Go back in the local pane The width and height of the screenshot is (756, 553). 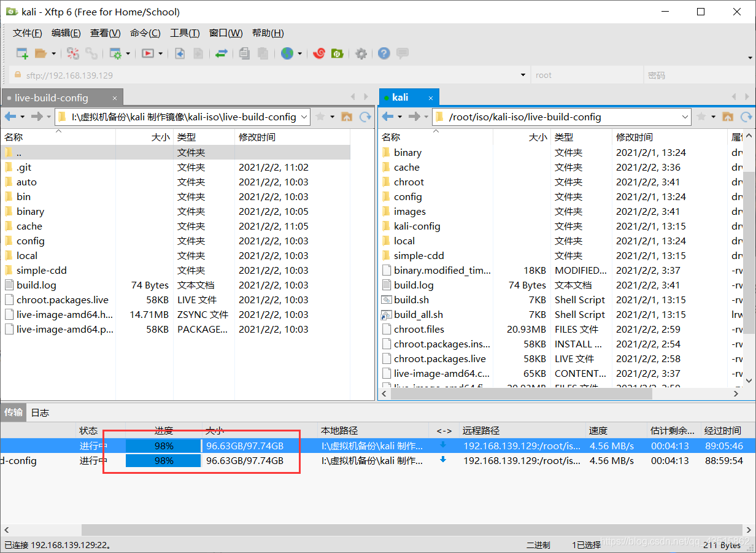10,117
